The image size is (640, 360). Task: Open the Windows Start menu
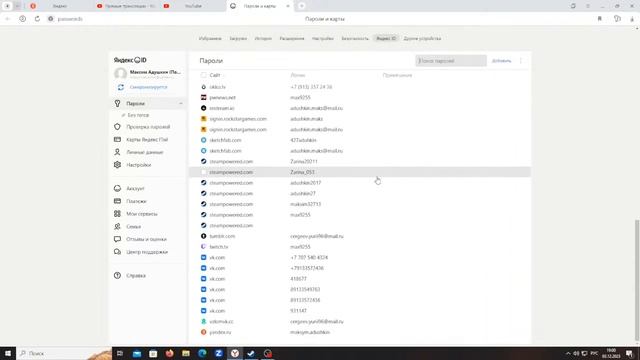(8, 353)
